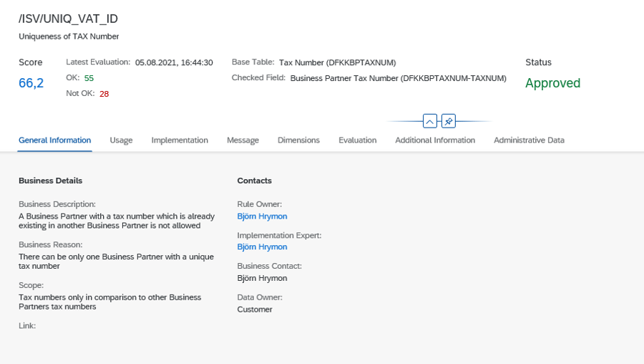Select the General Information tab

(x=54, y=140)
